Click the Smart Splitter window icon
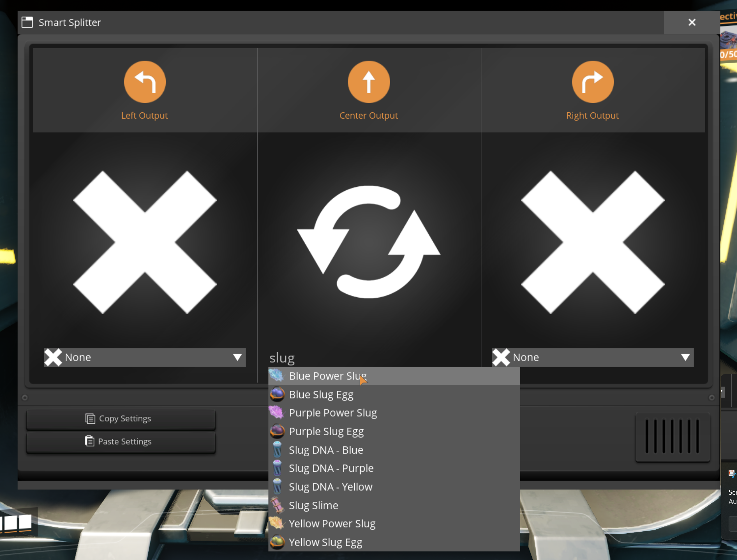The image size is (737, 560). 27,22
